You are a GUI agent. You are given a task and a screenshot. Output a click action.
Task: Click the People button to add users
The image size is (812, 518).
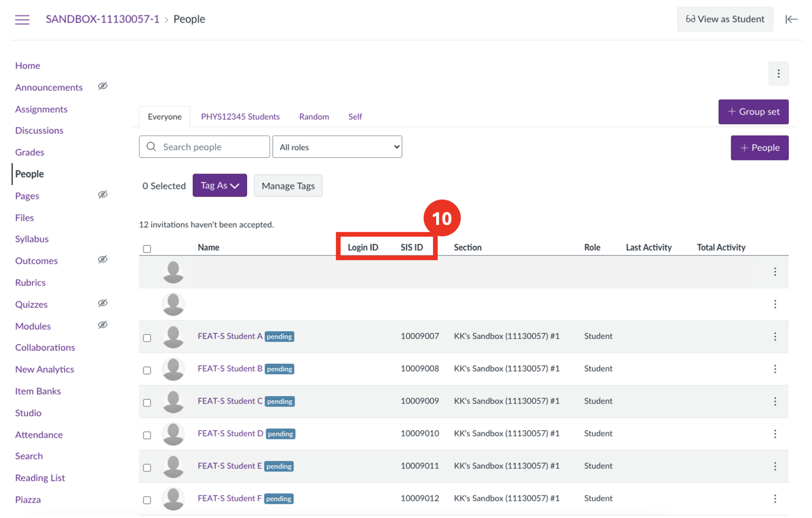759,147
